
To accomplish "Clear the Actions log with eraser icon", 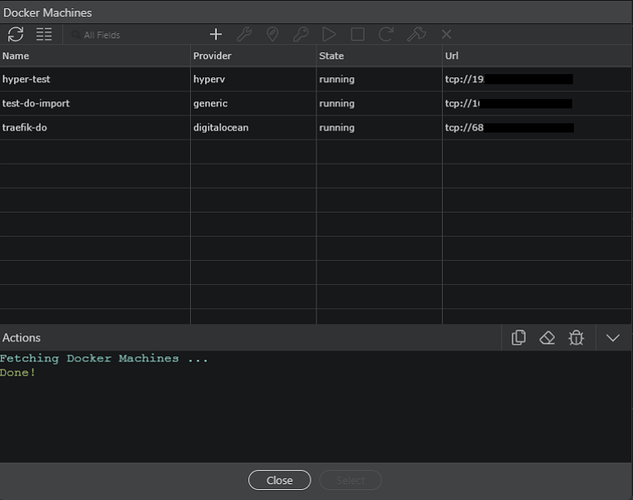I will coord(547,338).
